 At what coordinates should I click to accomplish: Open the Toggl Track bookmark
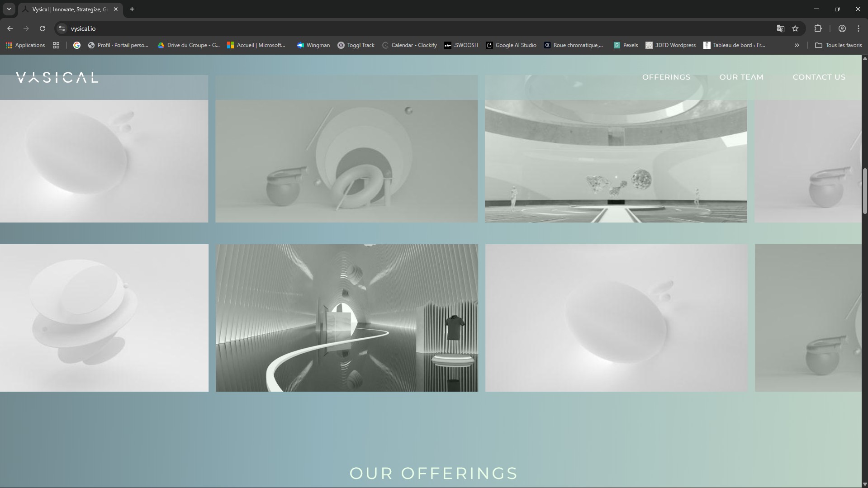click(x=356, y=45)
